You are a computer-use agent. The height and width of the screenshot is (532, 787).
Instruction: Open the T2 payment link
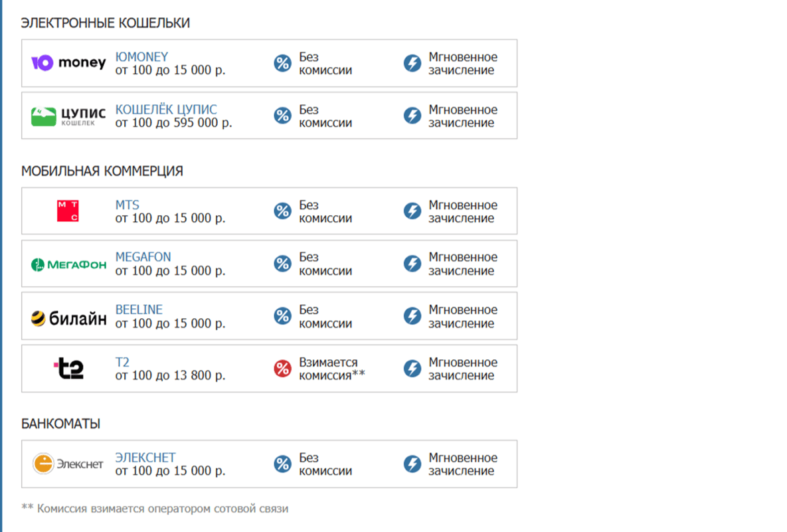(x=122, y=362)
